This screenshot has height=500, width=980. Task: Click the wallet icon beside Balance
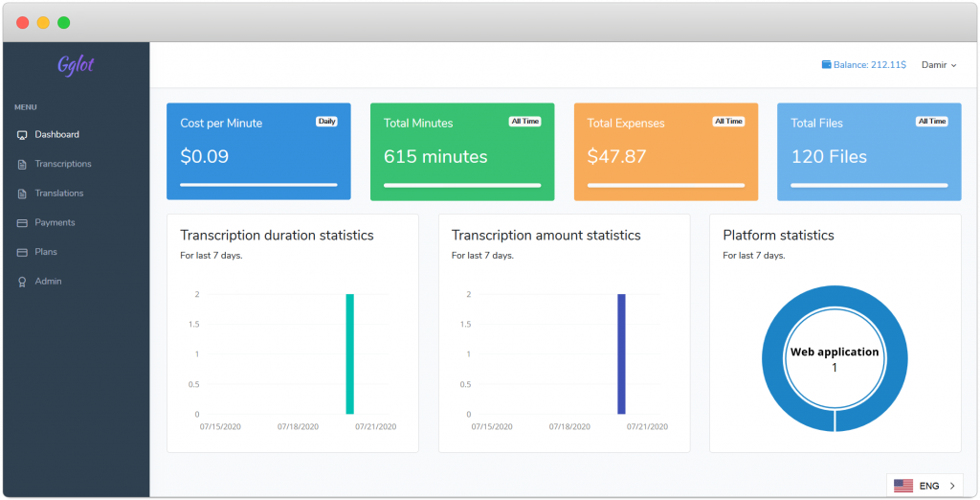[826, 64]
